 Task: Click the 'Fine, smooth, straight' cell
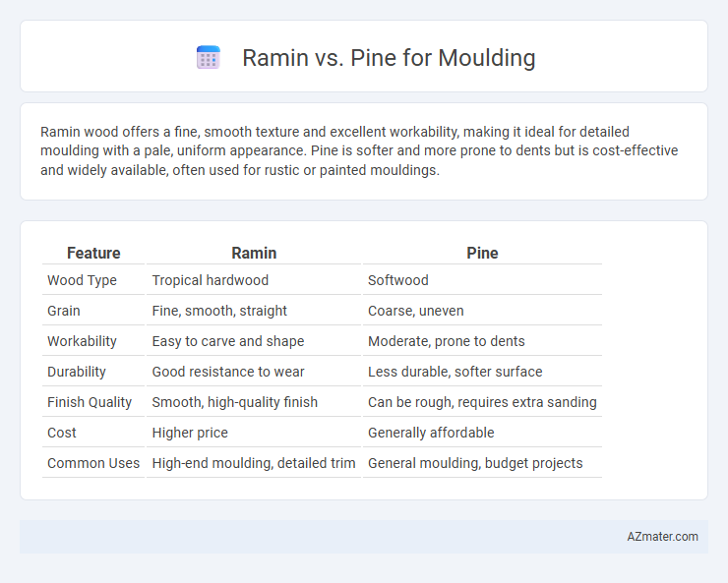point(219,311)
